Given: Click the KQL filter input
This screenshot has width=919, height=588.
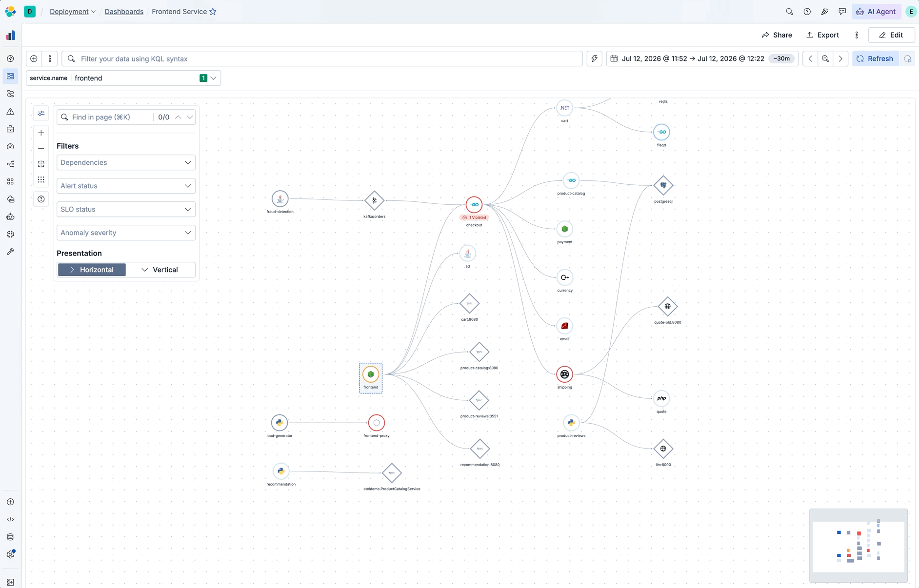Looking at the screenshot, I should pos(322,59).
